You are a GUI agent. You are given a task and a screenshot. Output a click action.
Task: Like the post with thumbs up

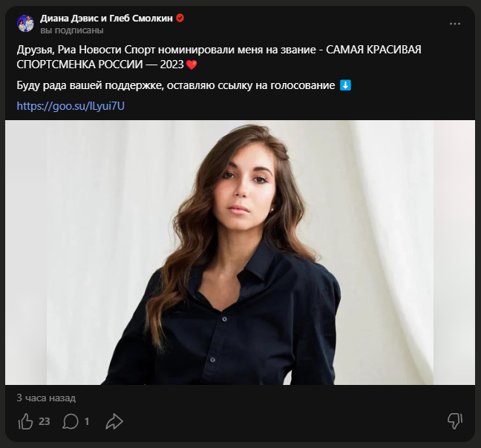tap(25, 421)
